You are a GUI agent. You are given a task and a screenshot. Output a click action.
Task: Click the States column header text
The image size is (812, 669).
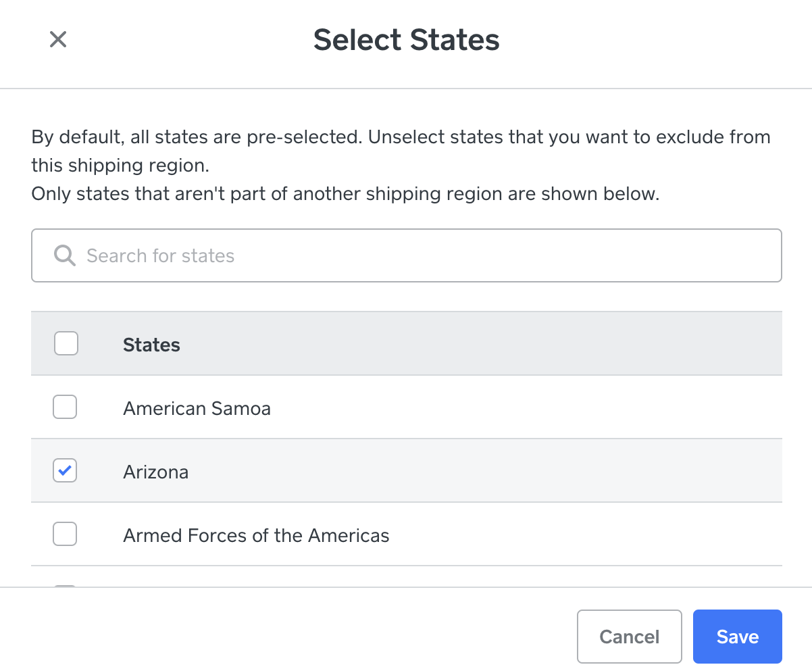pos(151,345)
